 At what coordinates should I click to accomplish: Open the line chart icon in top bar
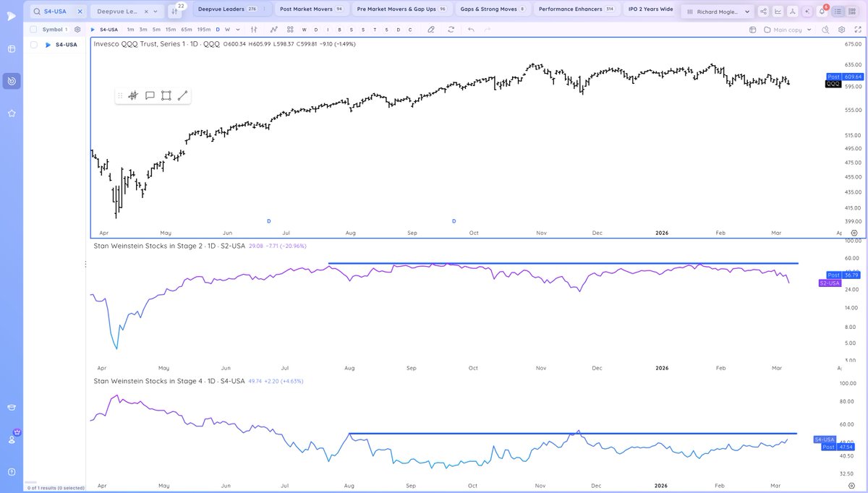778,12
